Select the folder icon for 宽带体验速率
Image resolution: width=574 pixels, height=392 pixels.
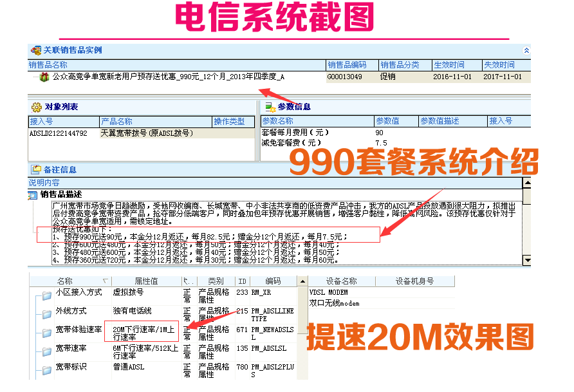click(46, 333)
